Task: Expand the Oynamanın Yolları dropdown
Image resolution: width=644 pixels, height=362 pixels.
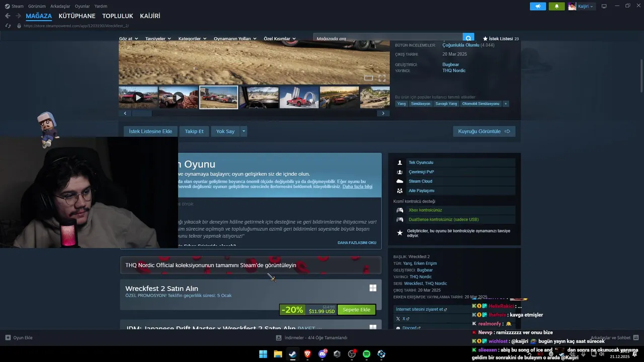Action: (x=235, y=38)
